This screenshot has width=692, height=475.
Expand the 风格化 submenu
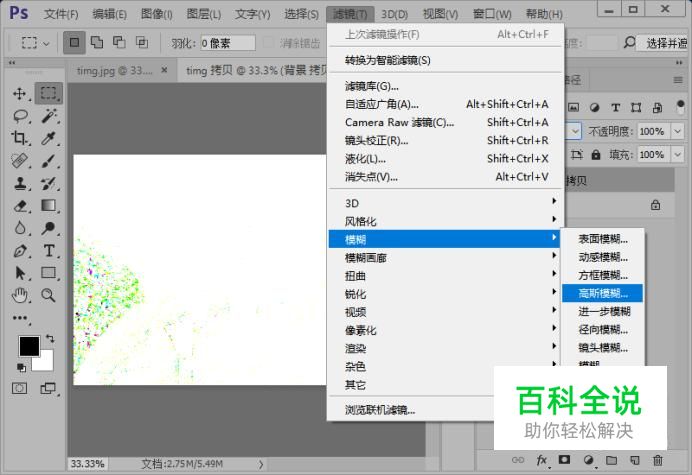point(446,221)
